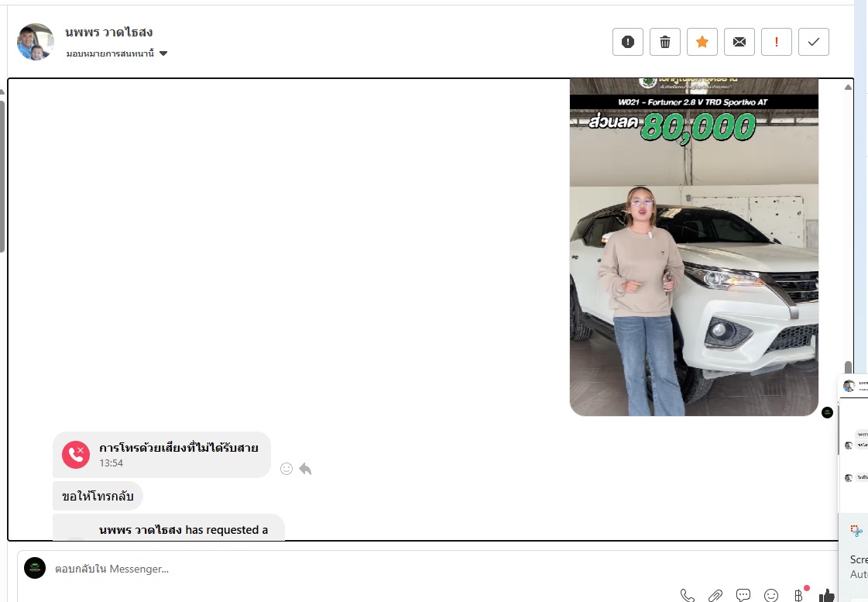Open saved replies speech bubble icon
The width and height of the screenshot is (868, 602).
[743, 595]
